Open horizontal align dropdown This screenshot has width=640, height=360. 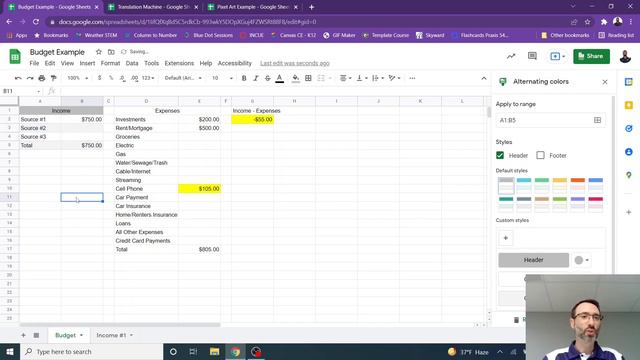point(345,78)
